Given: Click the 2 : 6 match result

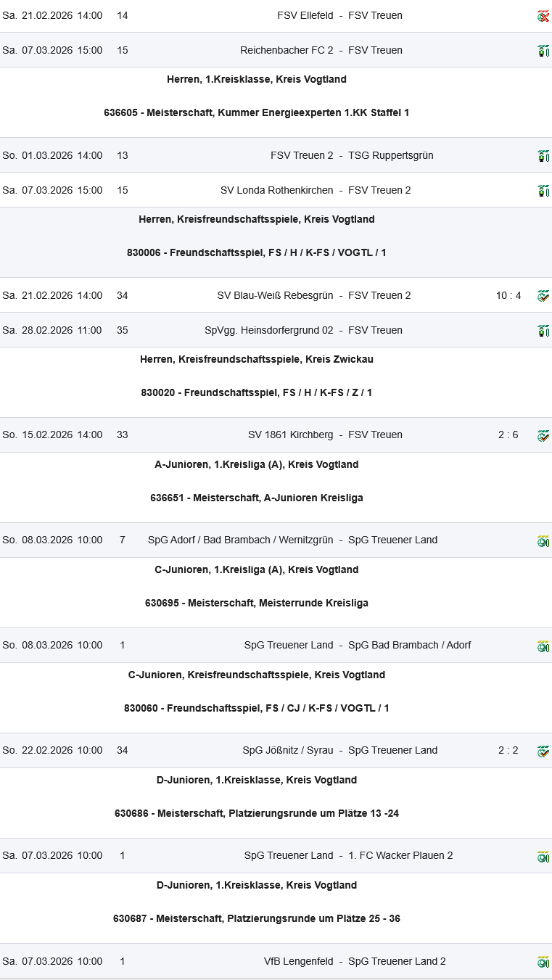Looking at the screenshot, I should (x=508, y=435).
